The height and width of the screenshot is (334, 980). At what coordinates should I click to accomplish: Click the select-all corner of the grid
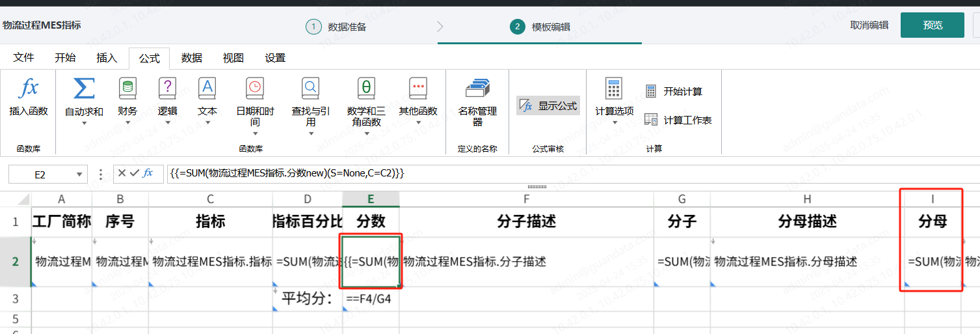[x=16, y=199]
